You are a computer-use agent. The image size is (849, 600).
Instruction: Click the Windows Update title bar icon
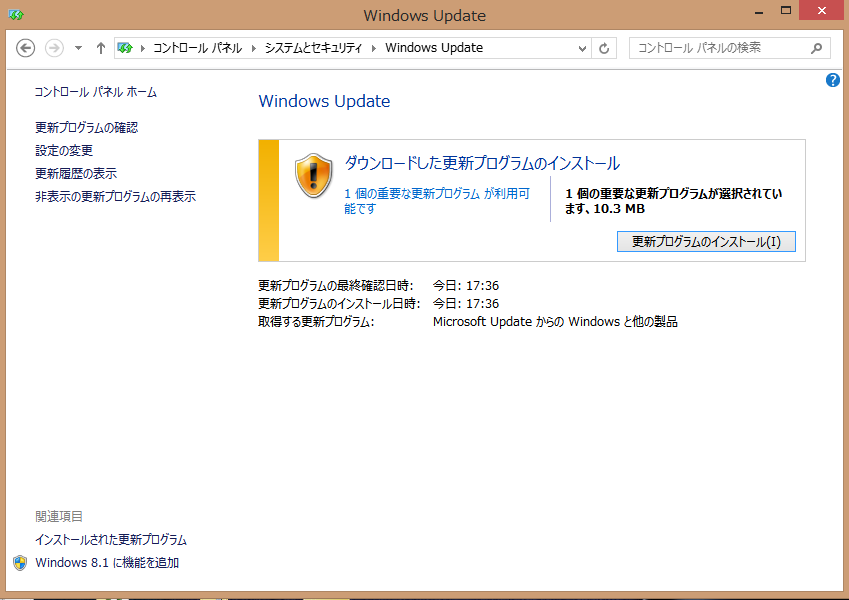pos(16,15)
